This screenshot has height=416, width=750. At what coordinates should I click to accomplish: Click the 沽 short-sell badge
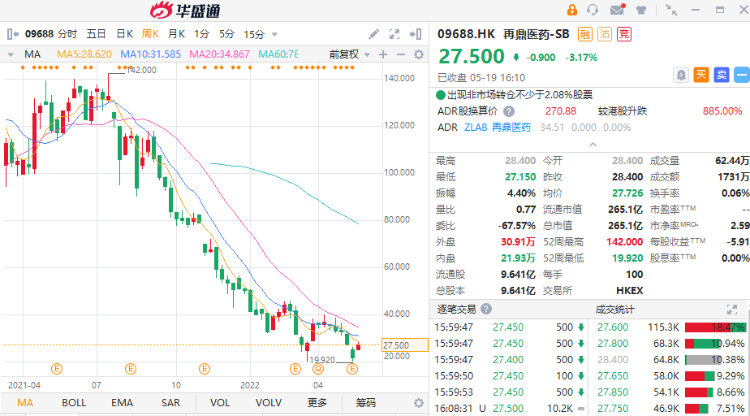pyautogui.click(x=605, y=34)
